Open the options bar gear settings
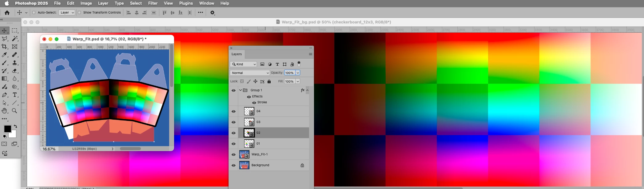 tap(213, 13)
